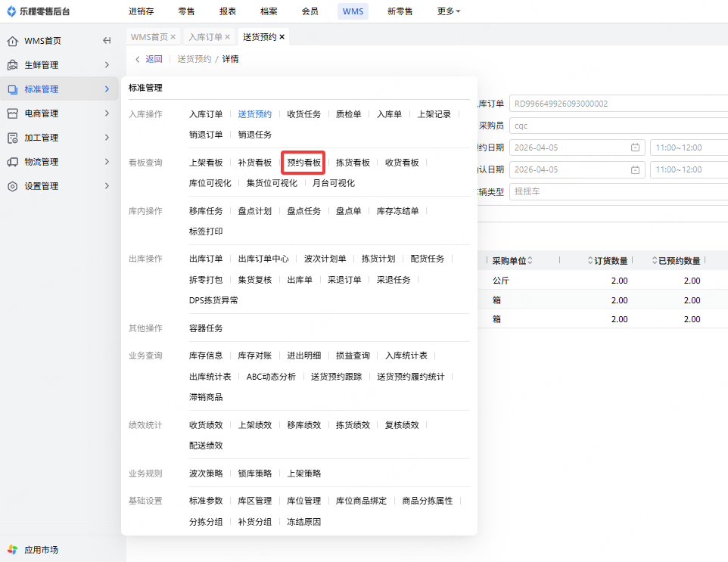Open the 11:00~12:00 appointment time selector
Screen dimensions: 728x562
(x=689, y=147)
